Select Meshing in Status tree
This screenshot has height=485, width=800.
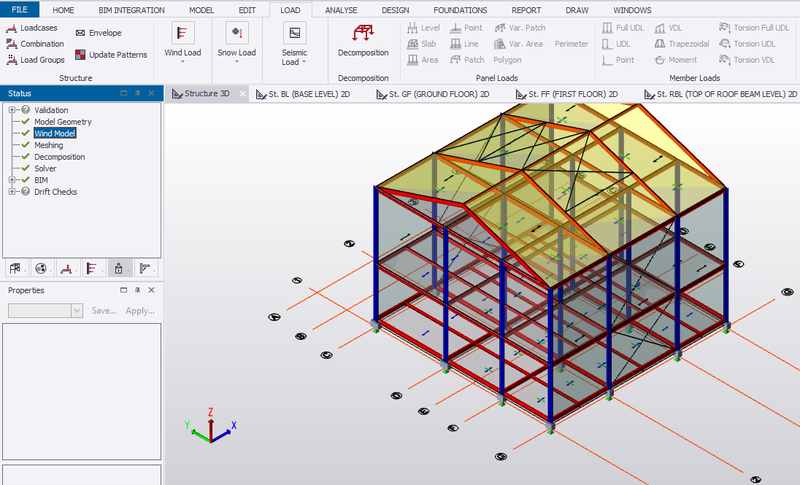tap(48, 145)
